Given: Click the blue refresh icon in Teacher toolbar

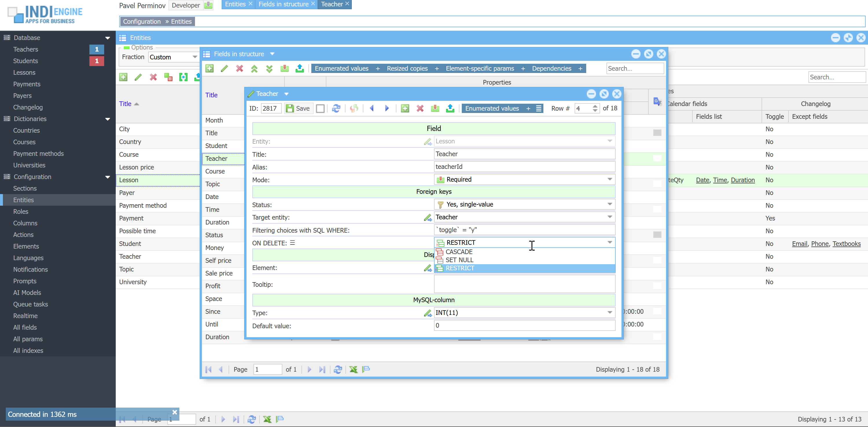Looking at the screenshot, I should pyautogui.click(x=336, y=108).
